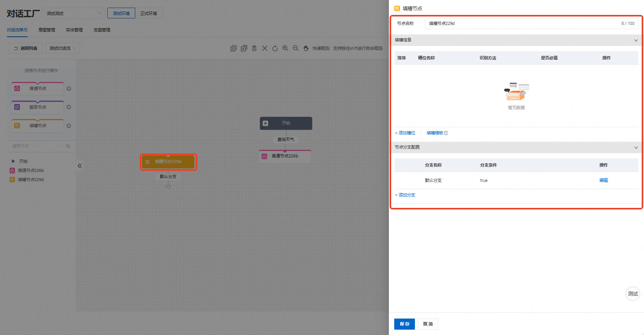Screen dimensions: 644x335
Task: Click the 取消 button
Action: (428, 324)
